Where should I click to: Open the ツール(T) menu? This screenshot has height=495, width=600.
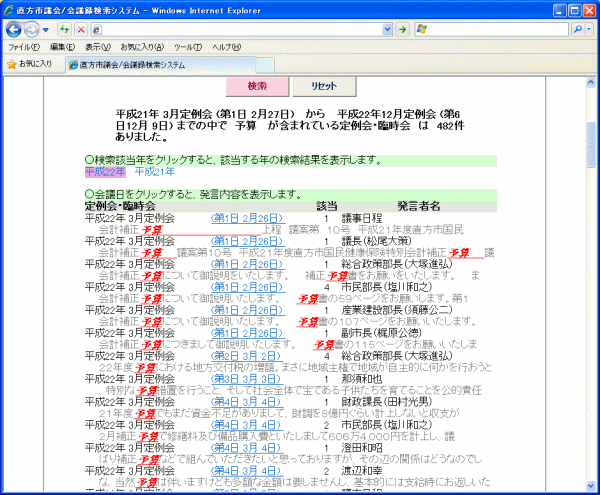pos(188,47)
